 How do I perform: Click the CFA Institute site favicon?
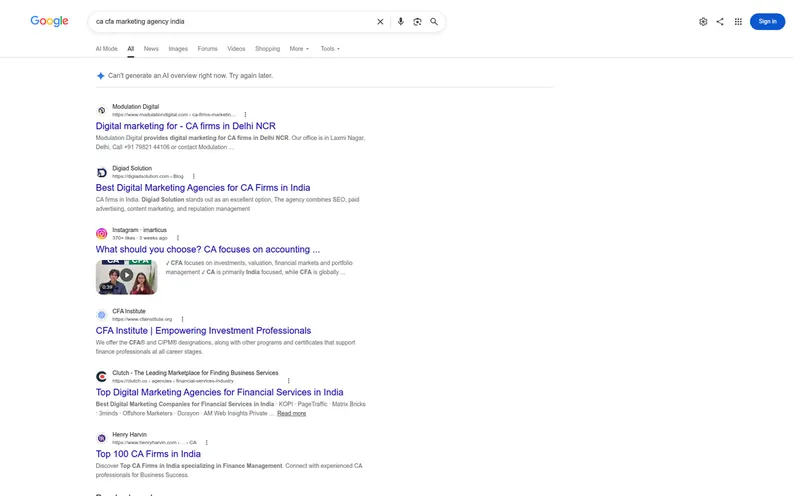point(102,315)
